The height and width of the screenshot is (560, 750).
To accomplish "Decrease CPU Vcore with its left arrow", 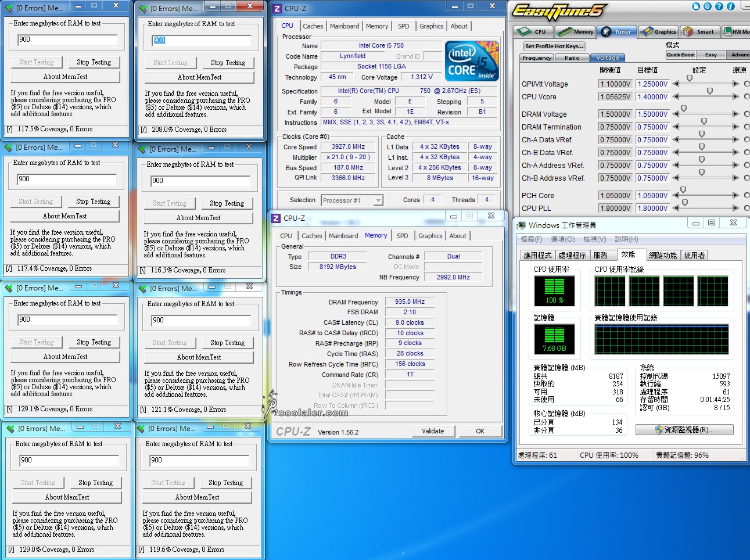I will click(x=676, y=97).
